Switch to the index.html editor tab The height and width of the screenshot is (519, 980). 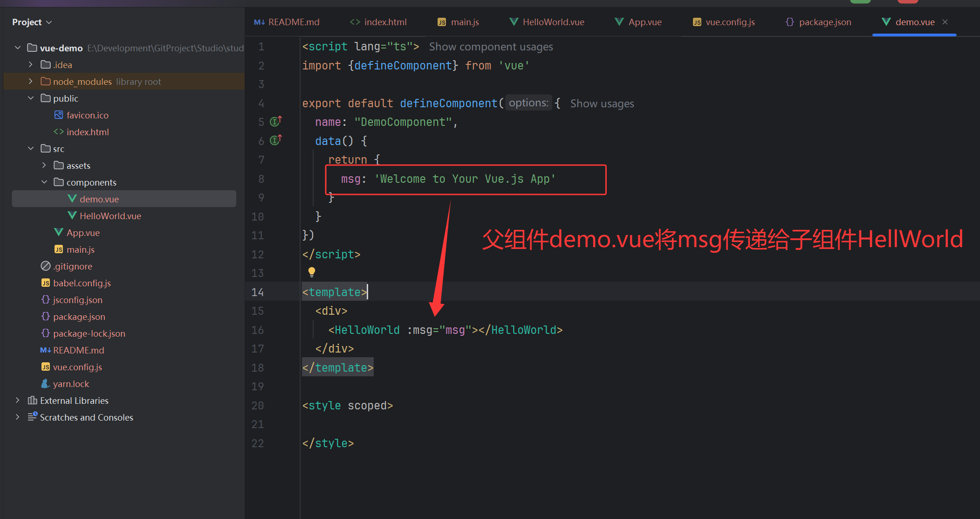(x=378, y=22)
